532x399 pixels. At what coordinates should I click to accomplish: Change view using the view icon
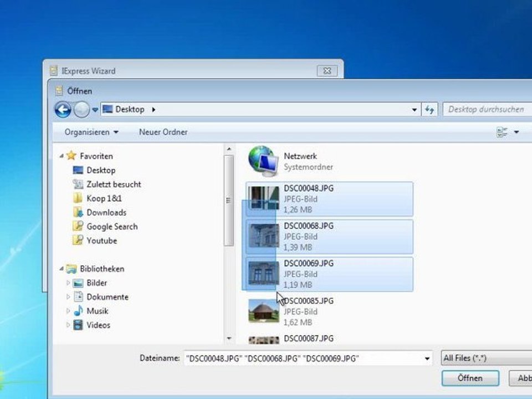502,132
